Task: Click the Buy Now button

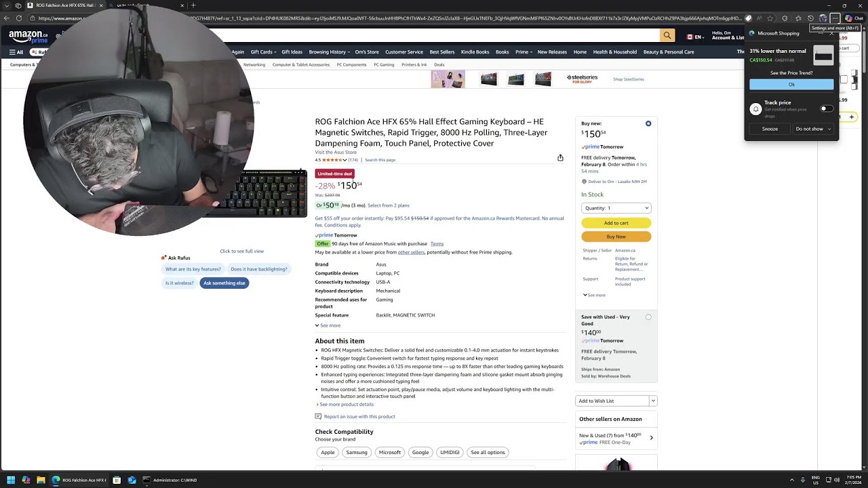Action: point(616,237)
